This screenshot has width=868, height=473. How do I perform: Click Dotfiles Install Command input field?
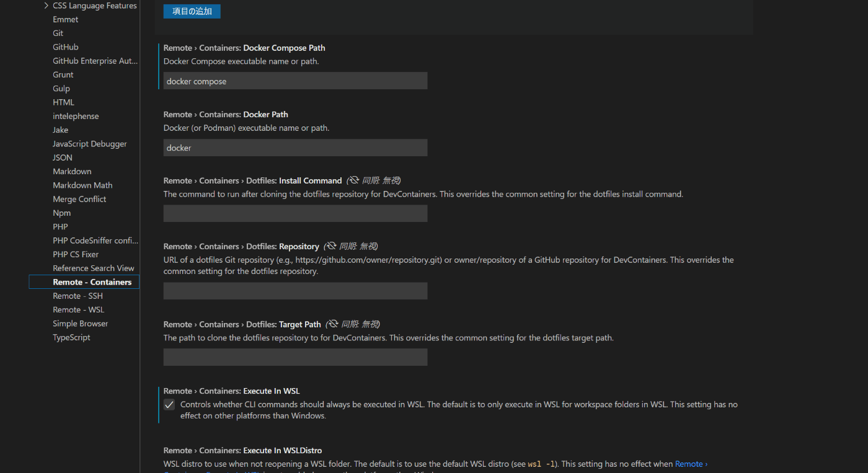tap(295, 213)
